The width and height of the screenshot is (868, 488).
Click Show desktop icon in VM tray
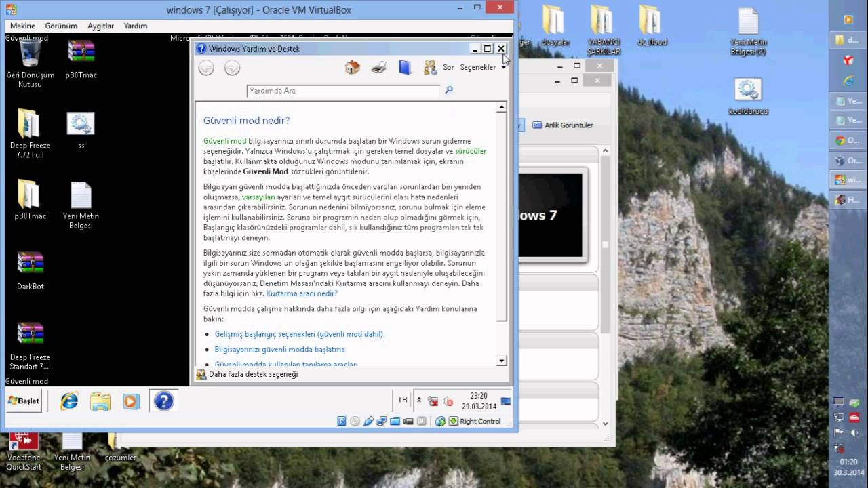[506, 401]
